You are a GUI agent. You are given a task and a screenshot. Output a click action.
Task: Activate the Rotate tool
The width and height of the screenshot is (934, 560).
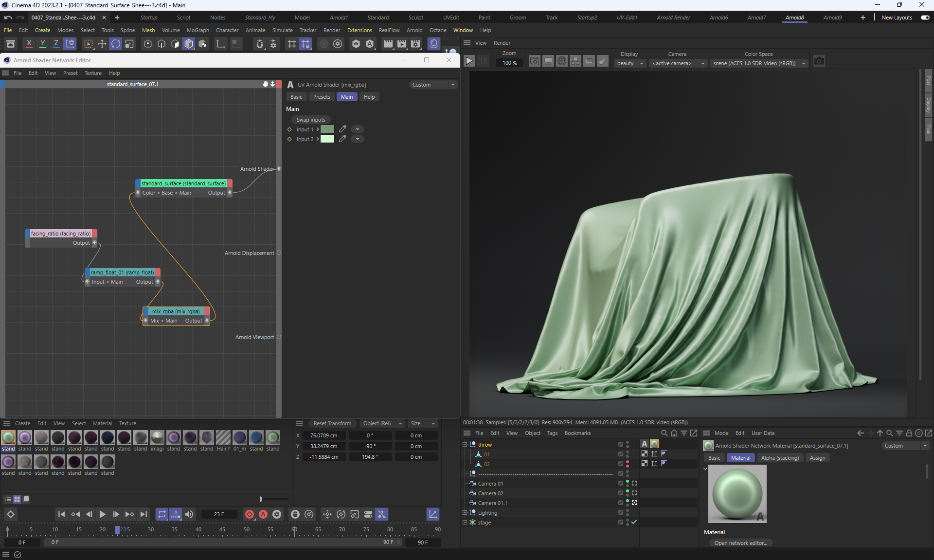point(116,44)
